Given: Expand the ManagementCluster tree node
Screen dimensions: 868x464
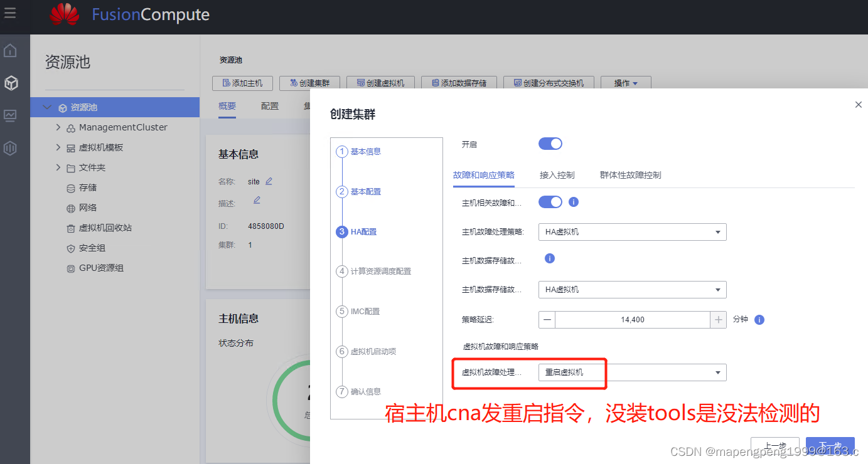Looking at the screenshot, I should point(58,127).
